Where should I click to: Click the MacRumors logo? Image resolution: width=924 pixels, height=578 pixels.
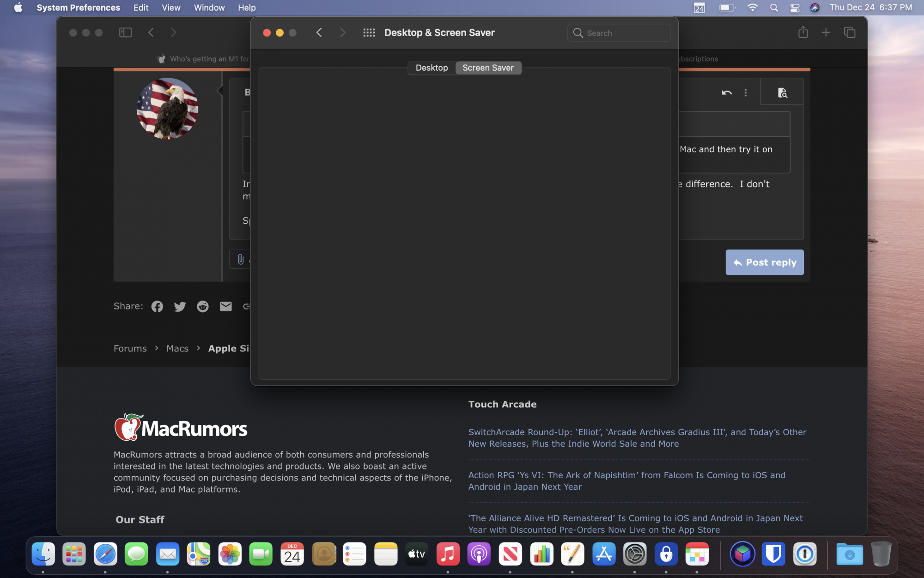pos(181,427)
